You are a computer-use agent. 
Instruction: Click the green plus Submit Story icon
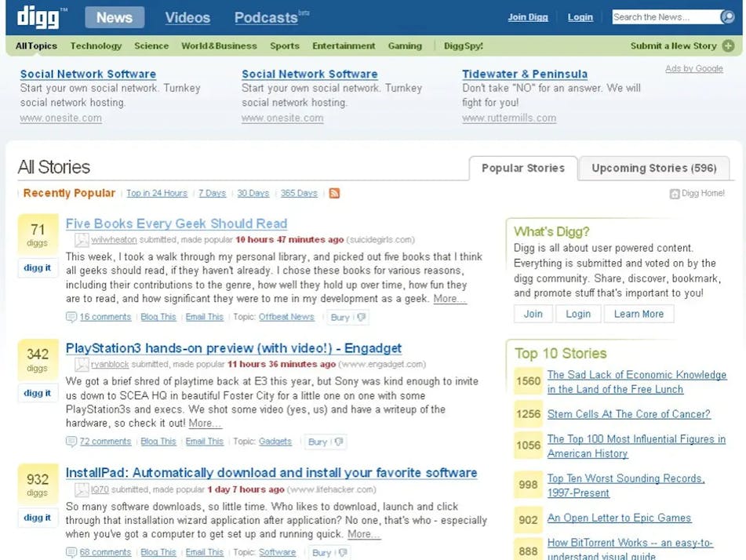click(x=728, y=46)
